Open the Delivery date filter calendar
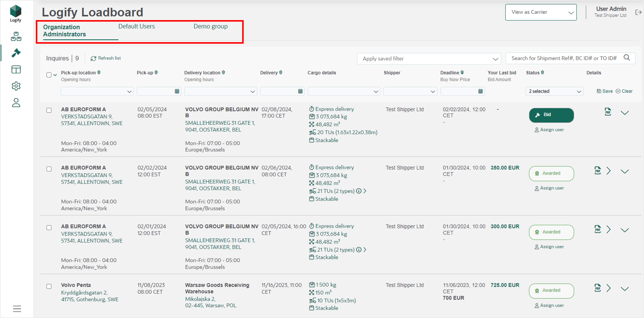Viewport: 644px width, 318px height. point(300,91)
